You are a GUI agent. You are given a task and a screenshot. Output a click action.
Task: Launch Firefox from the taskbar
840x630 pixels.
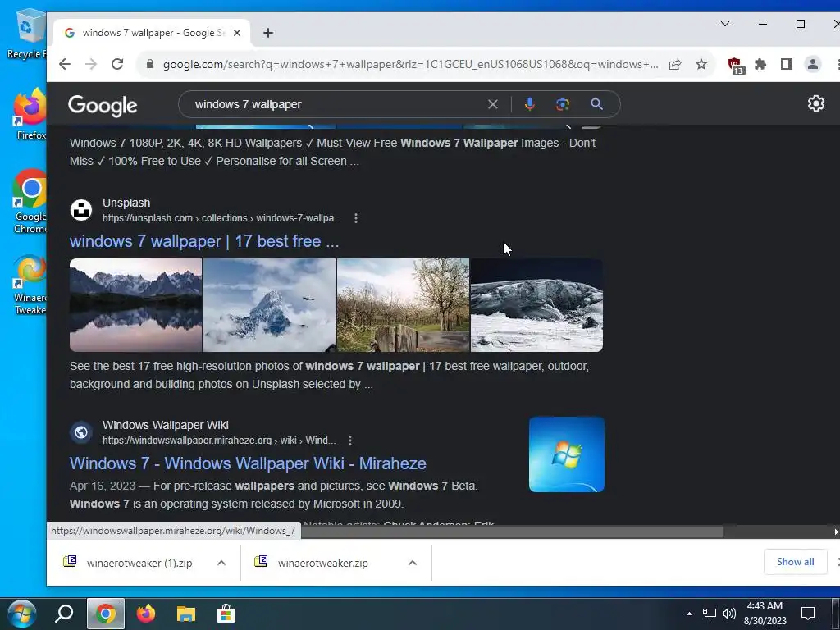click(146, 614)
